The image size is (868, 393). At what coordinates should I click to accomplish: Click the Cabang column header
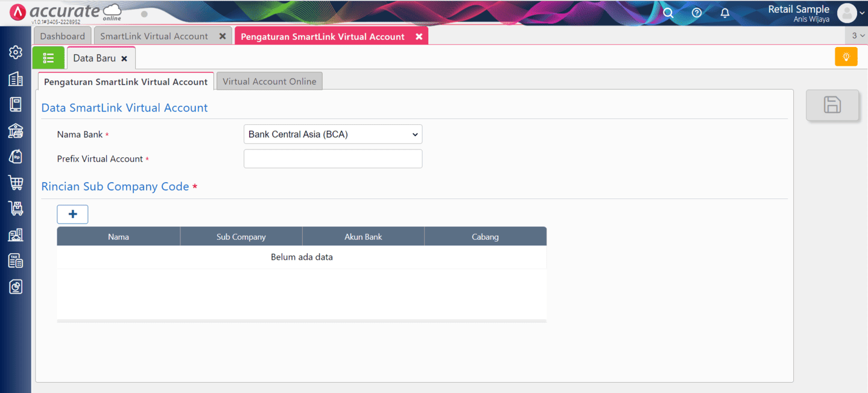(x=486, y=237)
